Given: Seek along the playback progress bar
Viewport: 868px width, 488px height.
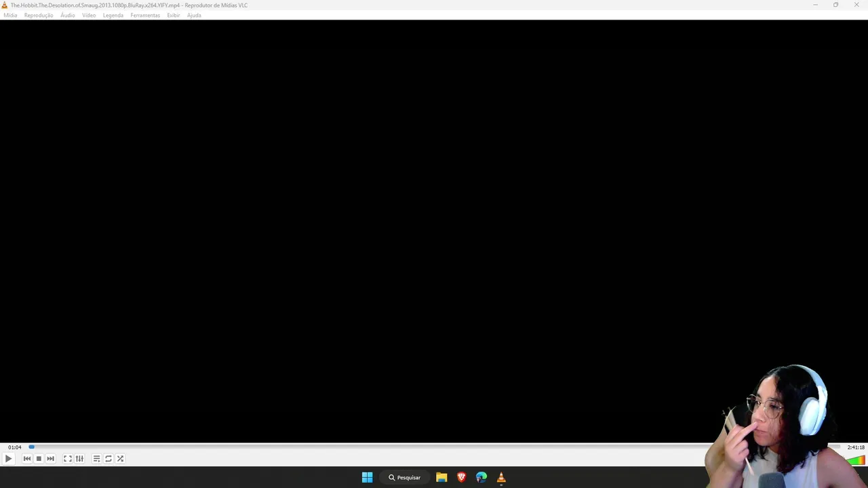Looking at the screenshot, I should (x=434, y=447).
